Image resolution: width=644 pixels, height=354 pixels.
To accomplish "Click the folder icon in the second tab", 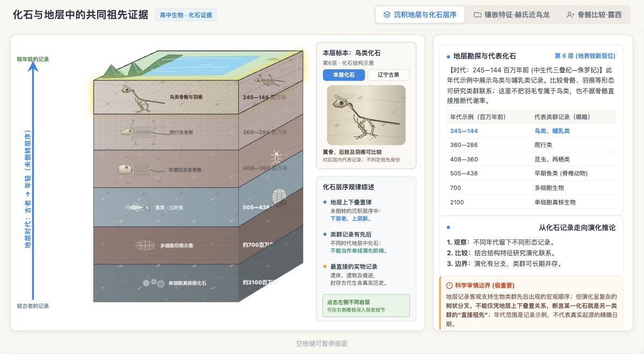I will pyautogui.click(x=477, y=15).
